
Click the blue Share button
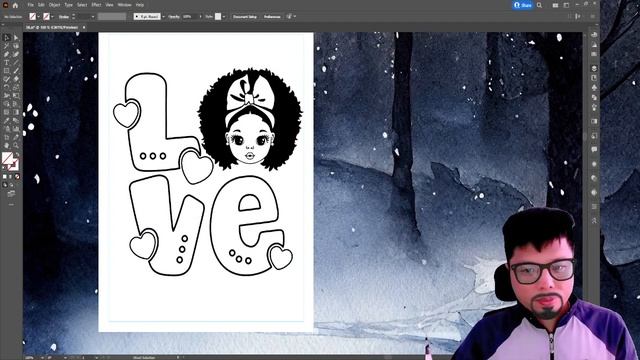pos(523,5)
